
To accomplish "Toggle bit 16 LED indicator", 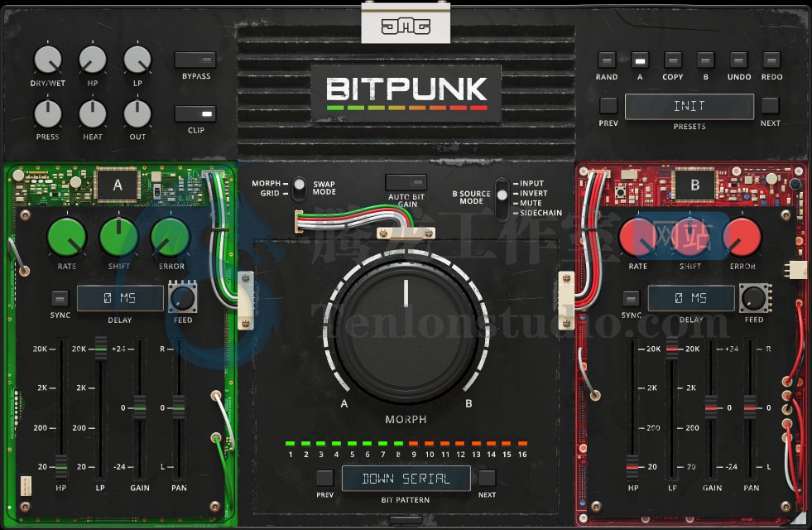I will click(522, 444).
